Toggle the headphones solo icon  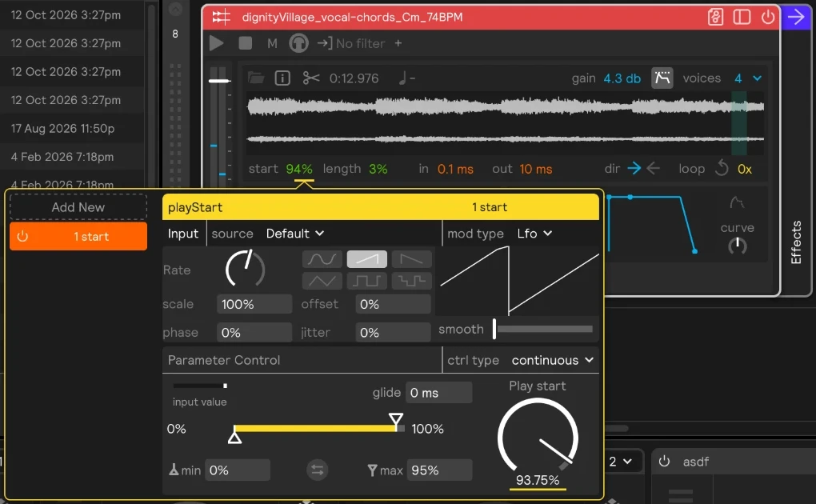click(298, 43)
